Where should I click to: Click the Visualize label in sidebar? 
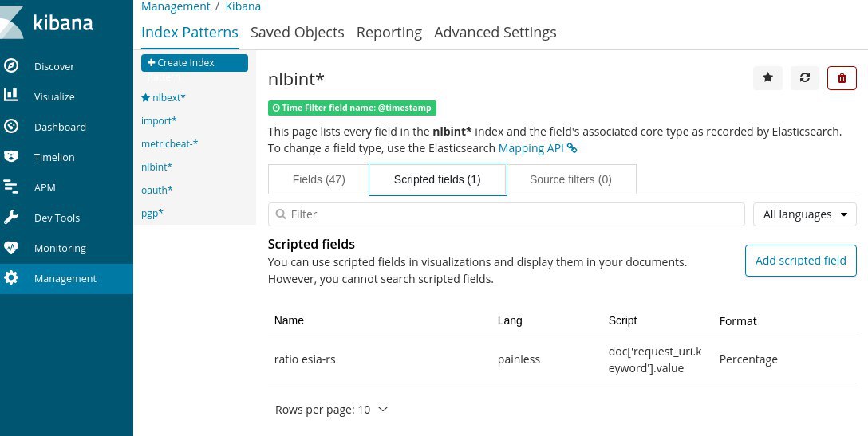tap(54, 96)
